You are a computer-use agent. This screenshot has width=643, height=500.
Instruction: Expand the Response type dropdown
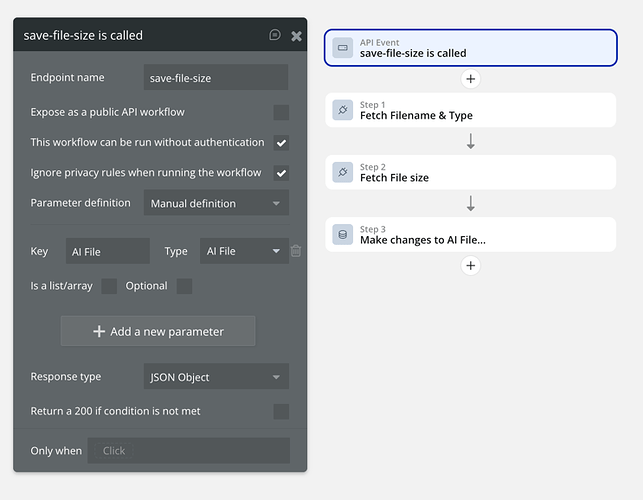pos(216,377)
